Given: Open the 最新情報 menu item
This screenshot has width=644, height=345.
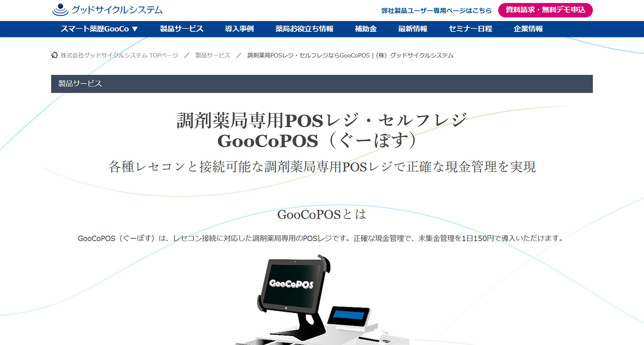Looking at the screenshot, I should tap(413, 29).
